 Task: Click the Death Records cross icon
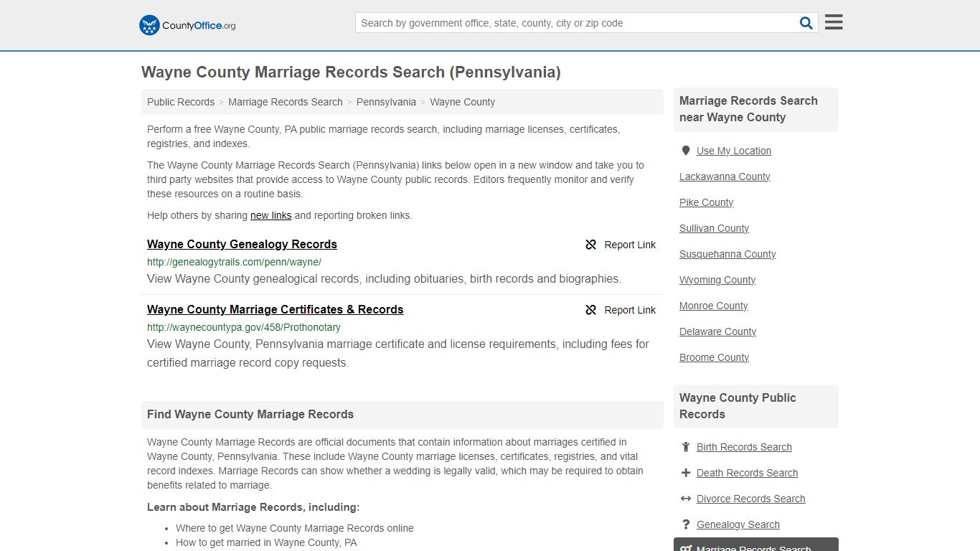686,473
